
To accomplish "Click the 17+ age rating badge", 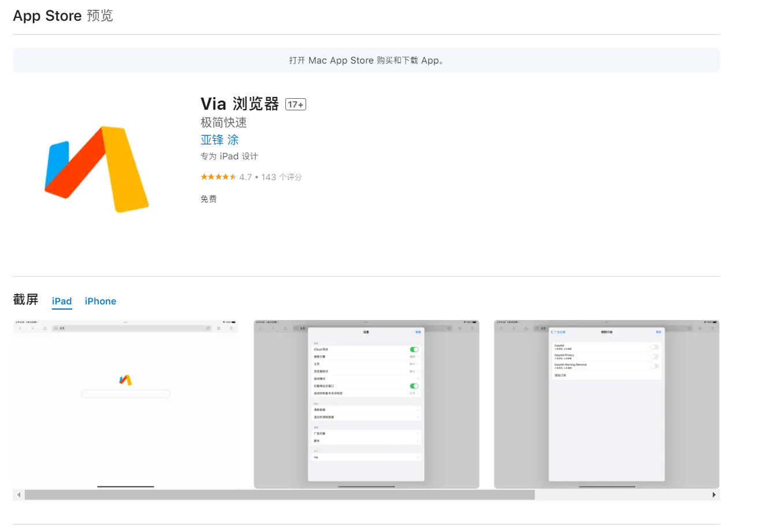I will [x=295, y=105].
